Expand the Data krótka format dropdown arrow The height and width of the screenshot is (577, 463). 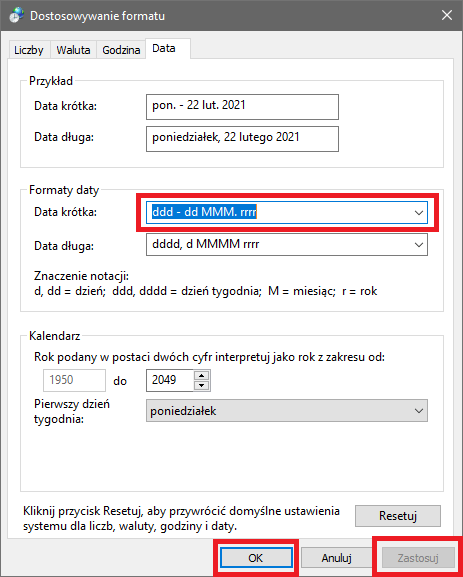(418, 213)
